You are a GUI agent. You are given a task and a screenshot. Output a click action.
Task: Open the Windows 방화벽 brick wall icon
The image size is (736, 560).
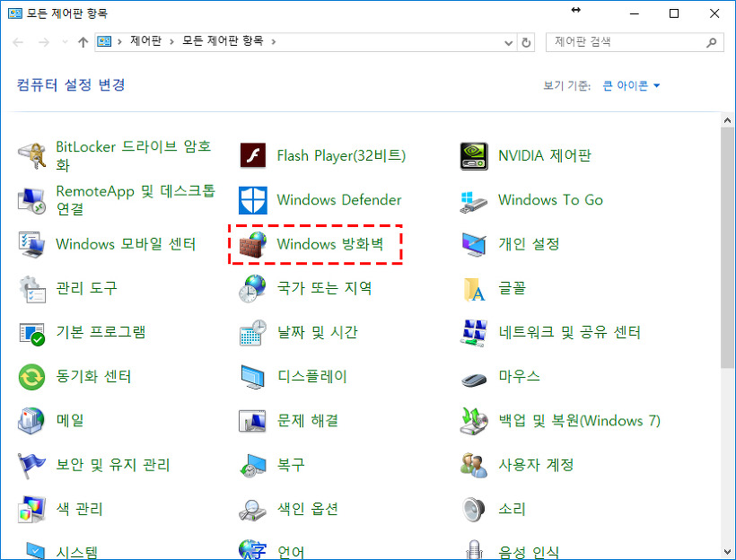click(253, 244)
